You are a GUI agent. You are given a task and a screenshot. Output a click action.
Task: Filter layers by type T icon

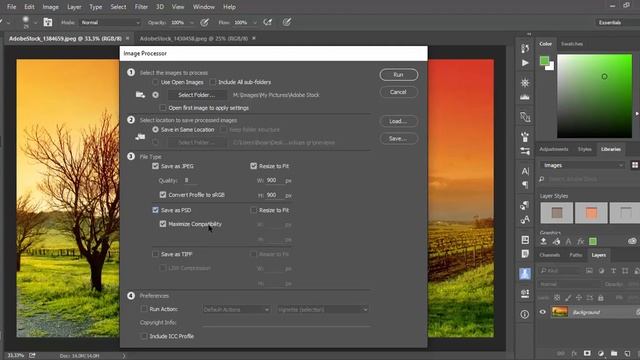point(613,271)
